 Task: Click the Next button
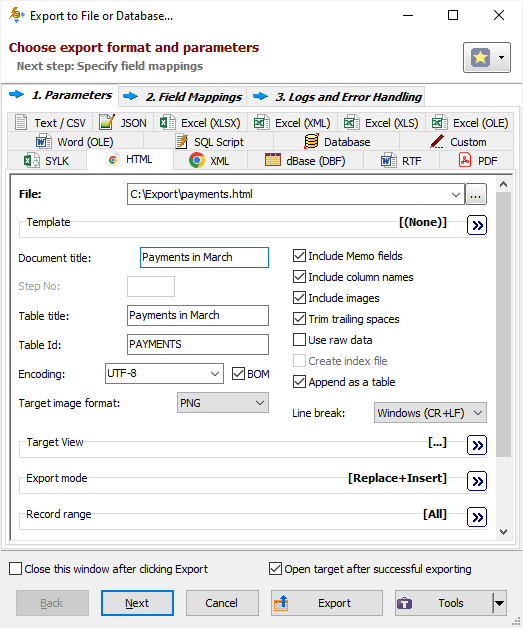pyautogui.click(x=137, y=603)
